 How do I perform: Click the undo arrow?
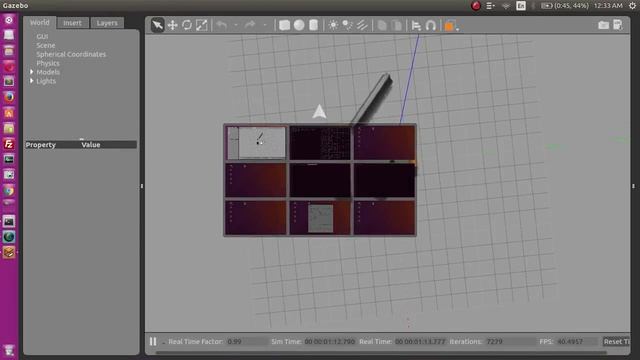[x=222, y=25]
